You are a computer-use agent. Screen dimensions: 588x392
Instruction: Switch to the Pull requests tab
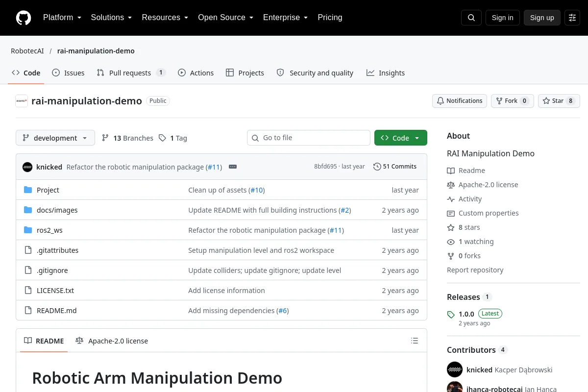click(x=131, y=73)
